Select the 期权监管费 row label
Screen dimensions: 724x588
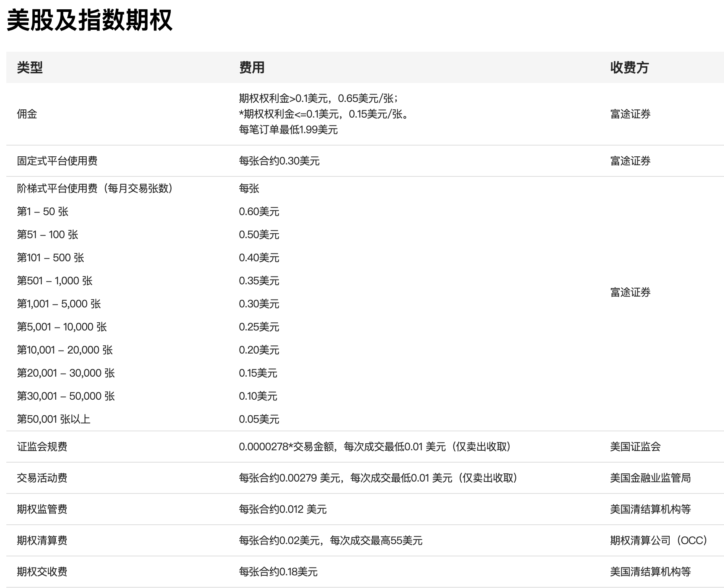click(x=42, y=509)
